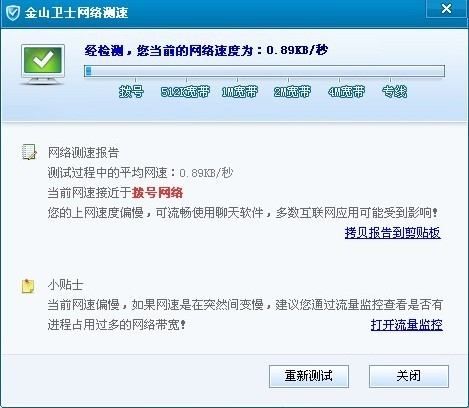Click the 金山卫士网络测速 title text
The width and height of the screenshot is (469, 408).
click(77, 13)
